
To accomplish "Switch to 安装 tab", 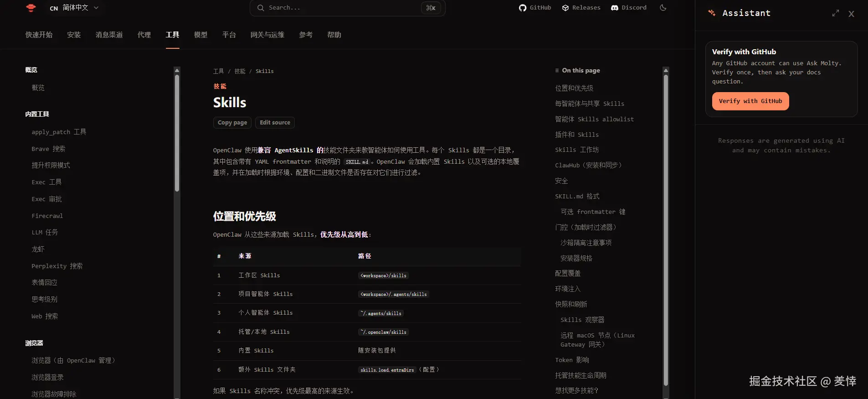I will click(x=74, y=35).
